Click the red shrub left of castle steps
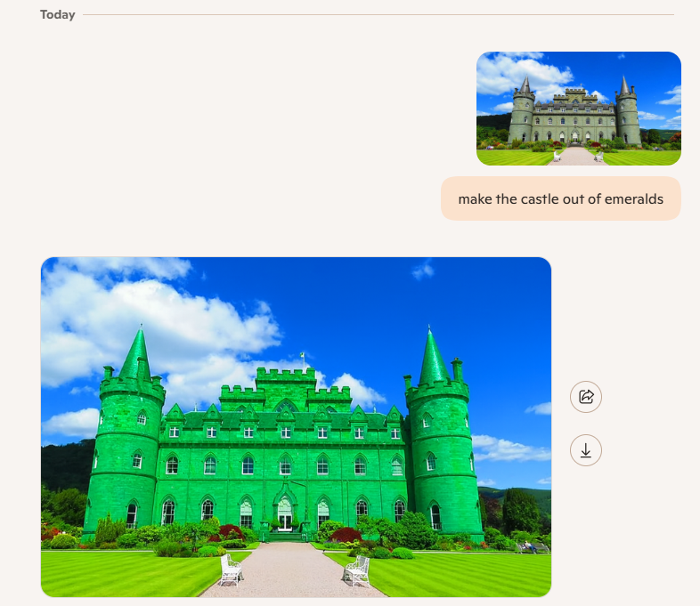The image size is (700, 606). click(232, 533)
